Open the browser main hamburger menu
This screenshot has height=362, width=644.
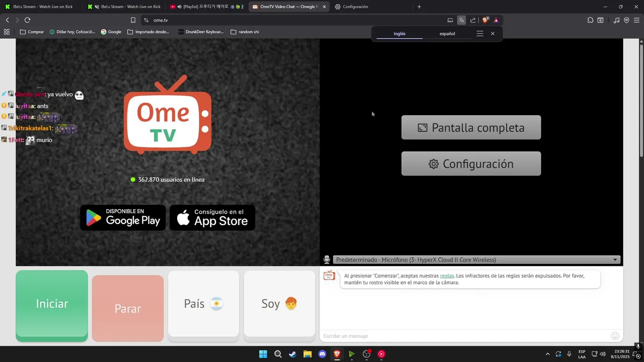click(637, 20)
